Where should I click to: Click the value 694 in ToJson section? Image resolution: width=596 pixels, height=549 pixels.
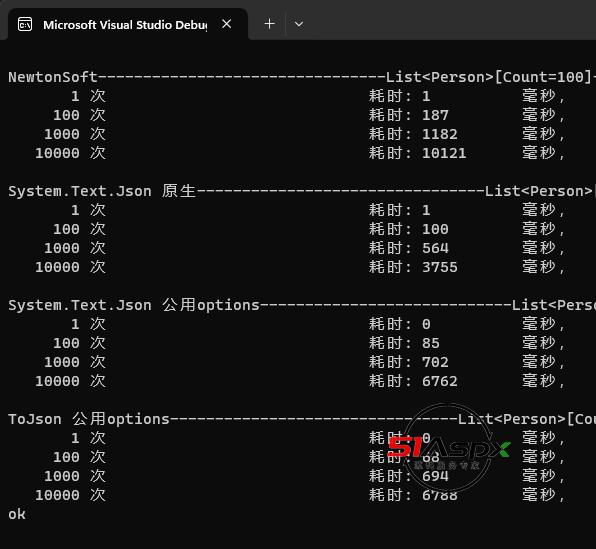pyautogui.click(x=435, y=476)
